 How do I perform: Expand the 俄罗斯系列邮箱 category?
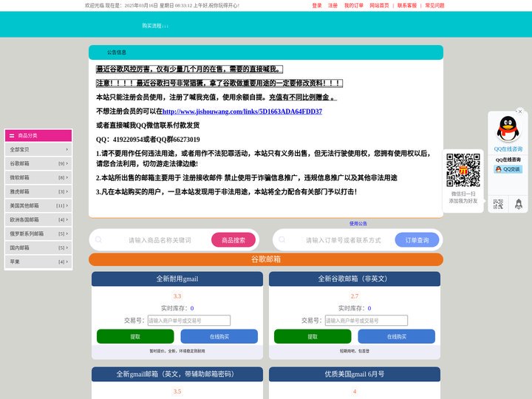tap(38, 233)
